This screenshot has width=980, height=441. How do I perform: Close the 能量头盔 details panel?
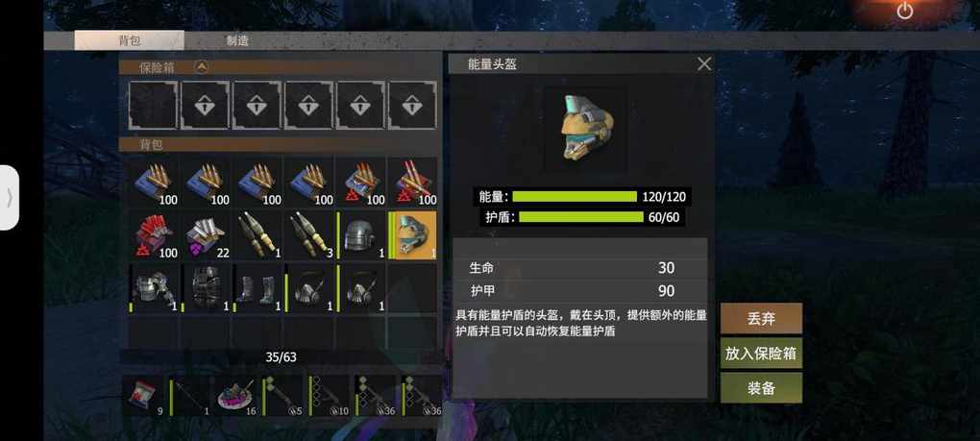(704, 63)
